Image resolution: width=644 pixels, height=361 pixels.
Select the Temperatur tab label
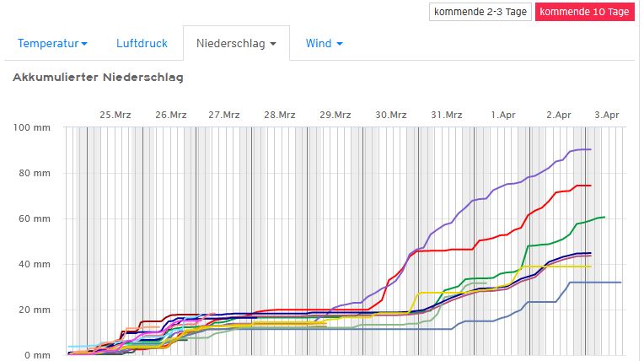click(x=47, y=43)
